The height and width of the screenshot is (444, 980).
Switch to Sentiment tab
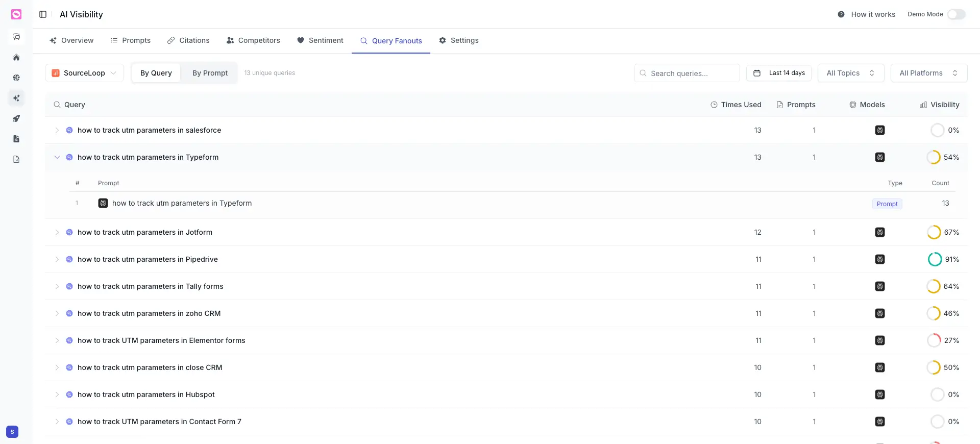click(x=320, y=40)
